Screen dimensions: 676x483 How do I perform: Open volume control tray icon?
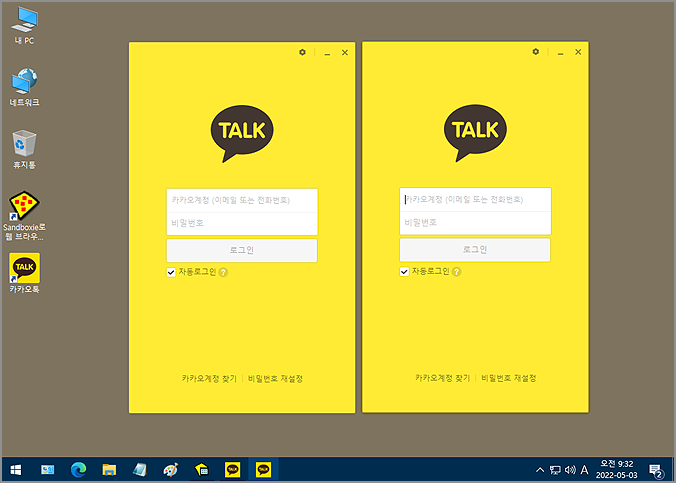point(570,470)
